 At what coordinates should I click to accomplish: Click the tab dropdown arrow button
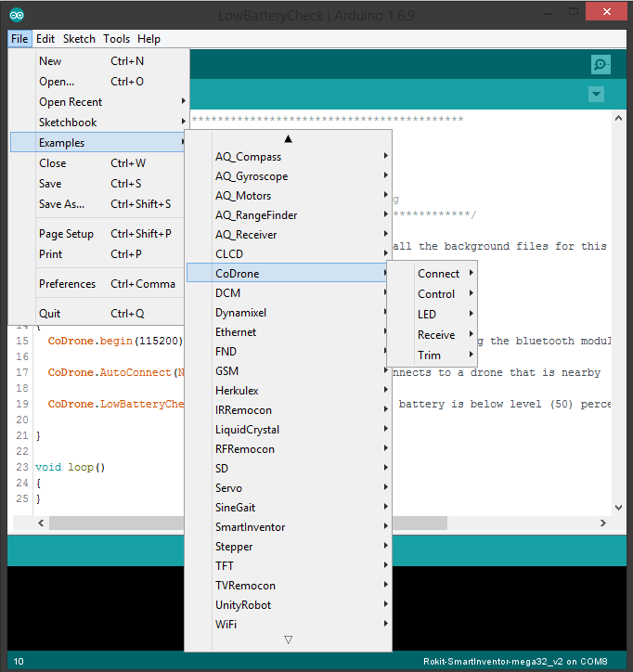point(596,95)
